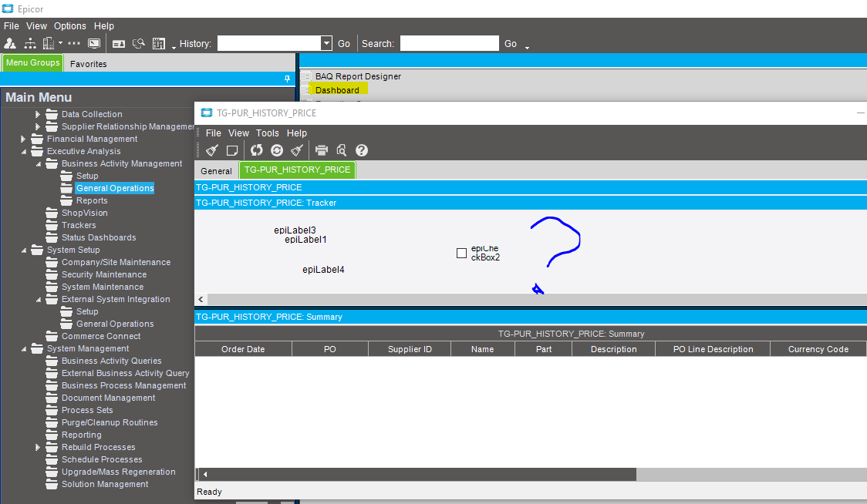The image size is (867, 504).
Task: Collapse the System Setup tree node
Action: [x=23, y=250]
